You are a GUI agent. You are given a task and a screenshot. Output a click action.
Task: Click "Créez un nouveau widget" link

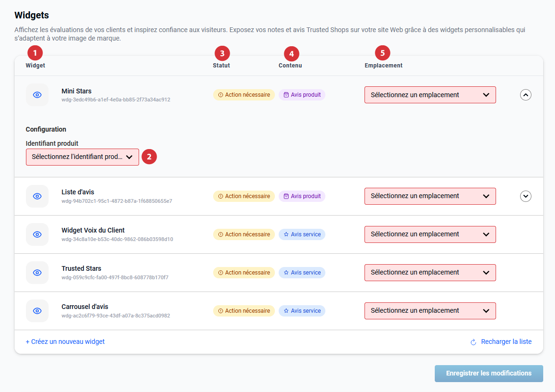click(x=65, y=342)
